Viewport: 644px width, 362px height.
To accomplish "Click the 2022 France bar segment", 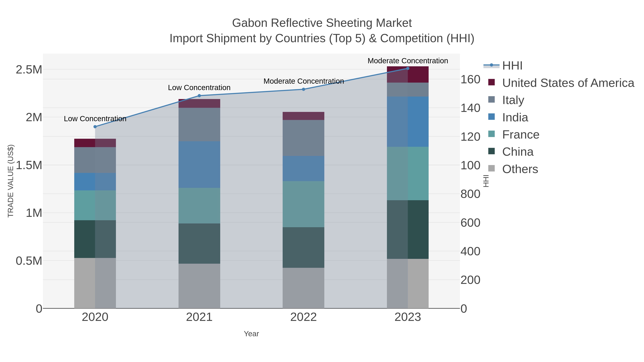I will [304, 204].
